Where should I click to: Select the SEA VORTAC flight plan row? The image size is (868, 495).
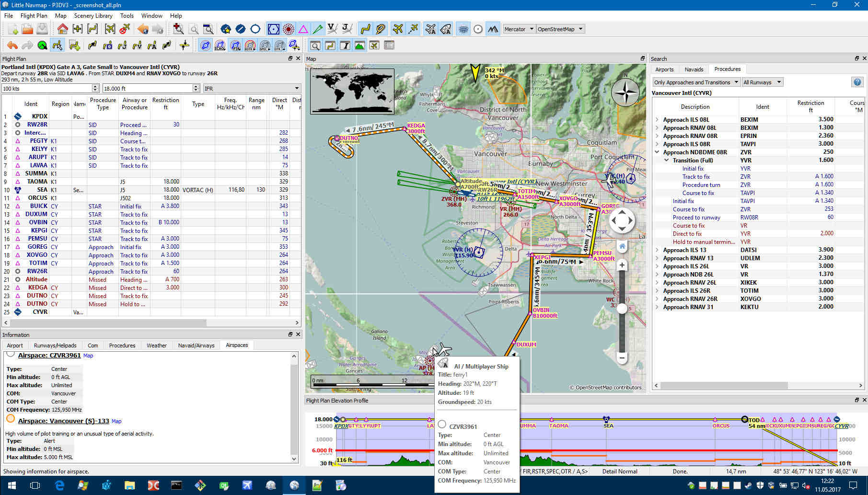coord(151,190)
